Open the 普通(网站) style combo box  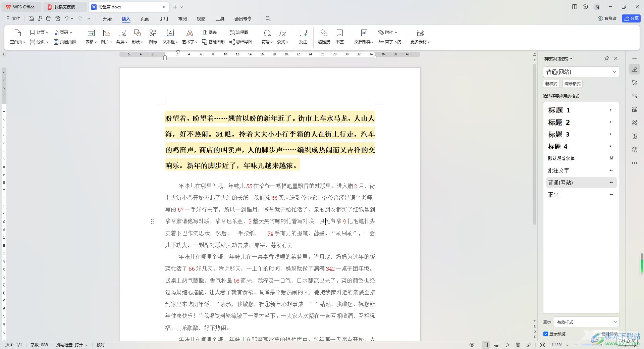(x=581, y=72)
